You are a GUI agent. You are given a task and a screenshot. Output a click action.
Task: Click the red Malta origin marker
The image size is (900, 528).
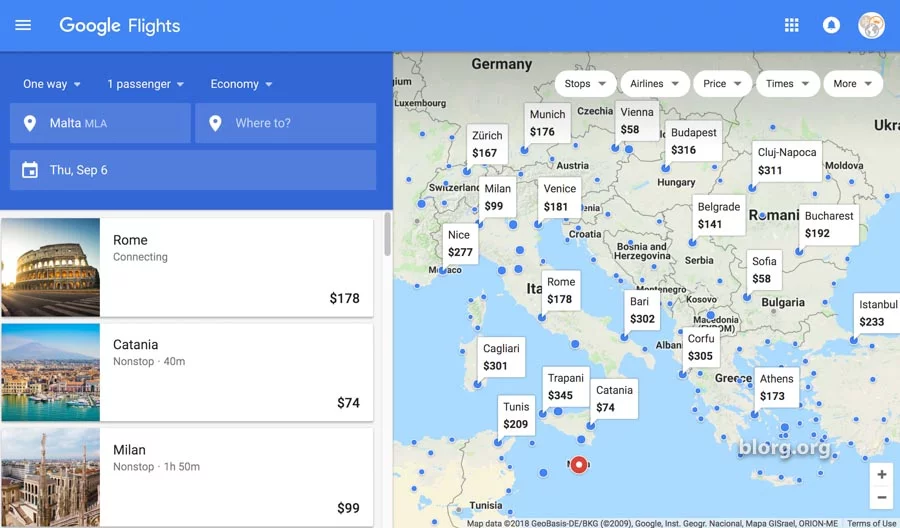coord(579,464)
